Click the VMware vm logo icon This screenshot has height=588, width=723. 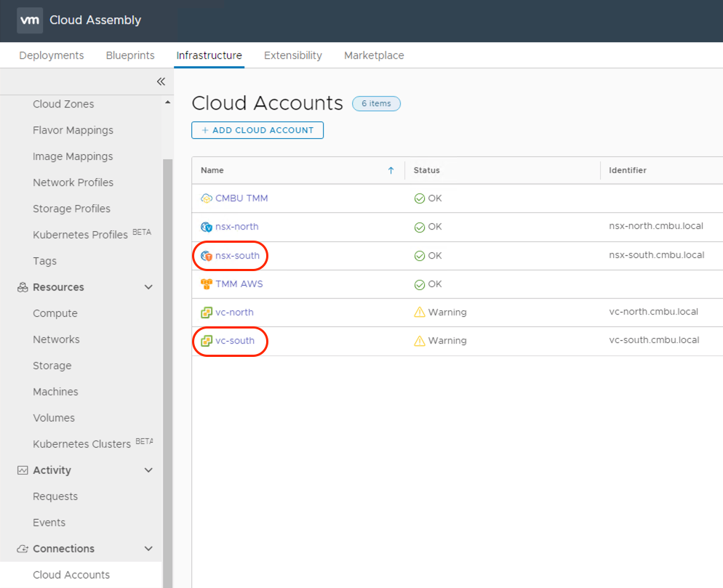(x=30, y=20)
